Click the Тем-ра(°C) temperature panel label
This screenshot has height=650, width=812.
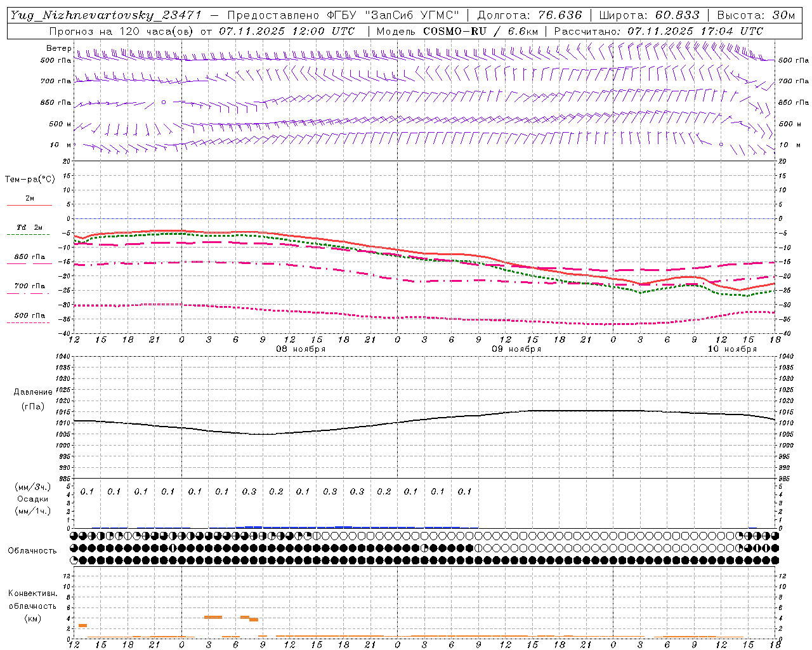30,180
